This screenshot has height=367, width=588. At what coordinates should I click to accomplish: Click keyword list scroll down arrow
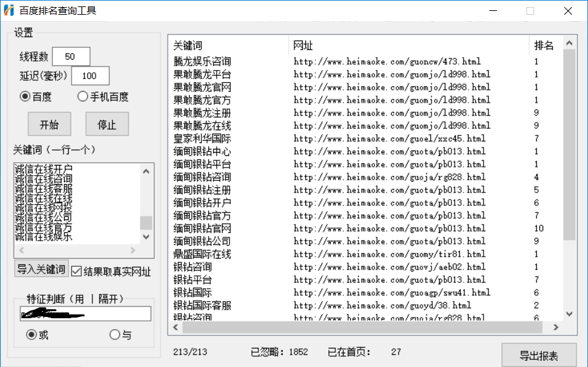[x=146, y=237]
